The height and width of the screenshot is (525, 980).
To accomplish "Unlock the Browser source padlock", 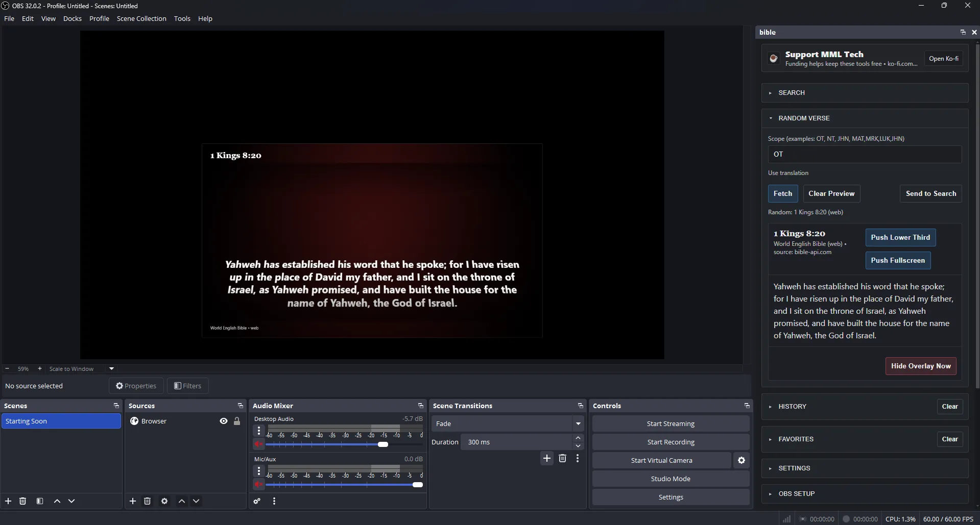I will (x=237, y=421).
